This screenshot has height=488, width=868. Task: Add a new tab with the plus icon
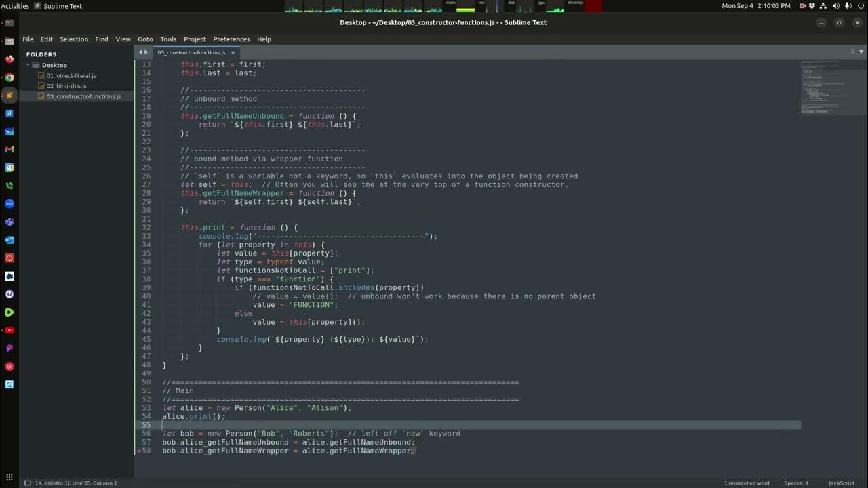pyautogui.click(x=852, y=52)
